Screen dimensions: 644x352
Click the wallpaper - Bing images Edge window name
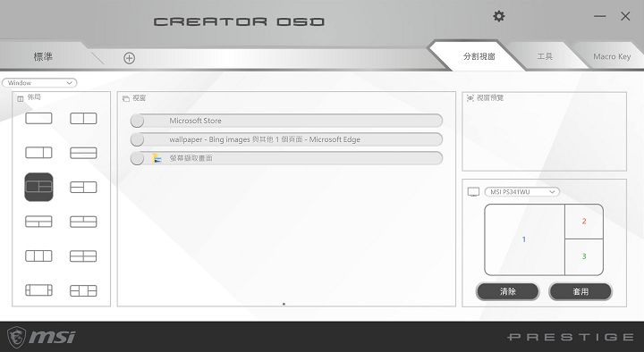265,139
